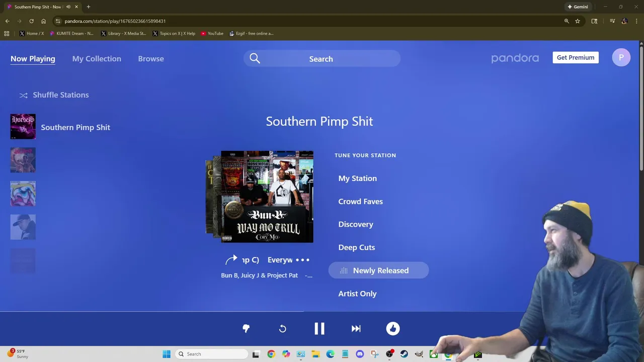Open the Library - X Media bookmark

click(124, 34)
